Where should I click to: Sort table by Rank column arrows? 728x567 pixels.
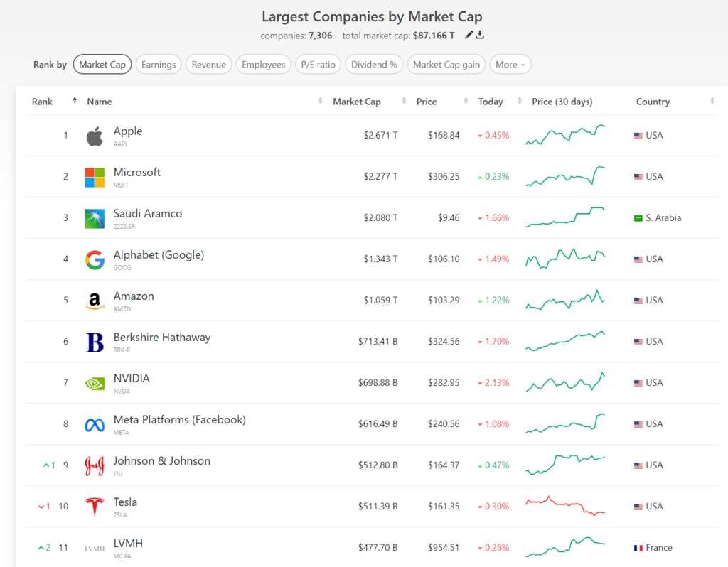coord(74,101)
